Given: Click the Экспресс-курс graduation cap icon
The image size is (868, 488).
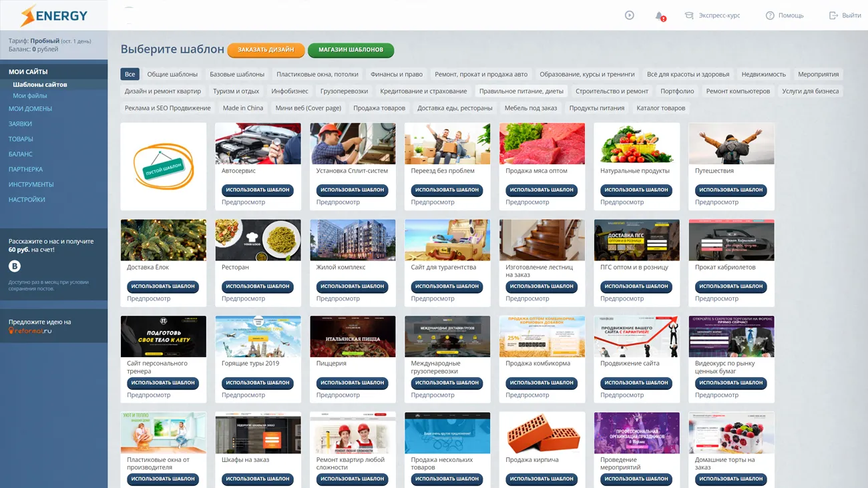Looking at the screenshot, I should point(689,15).
